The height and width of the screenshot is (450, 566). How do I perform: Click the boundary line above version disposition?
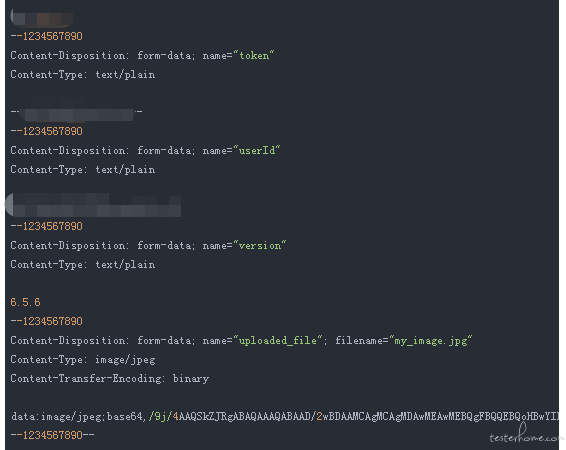click(x=47, y=226)
